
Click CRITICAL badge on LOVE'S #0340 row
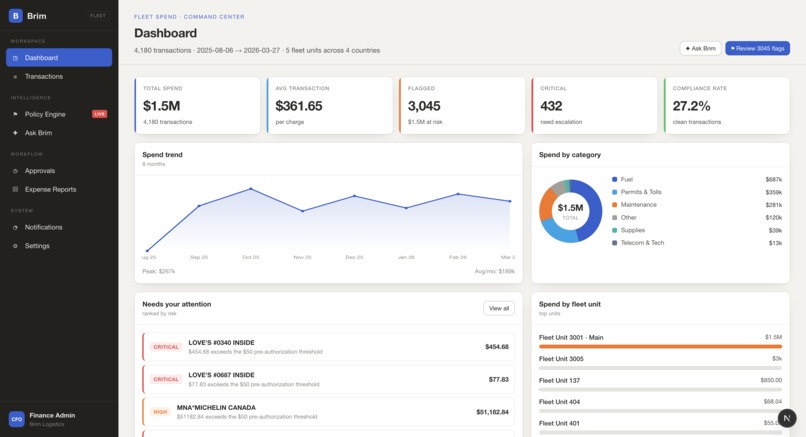166,347
